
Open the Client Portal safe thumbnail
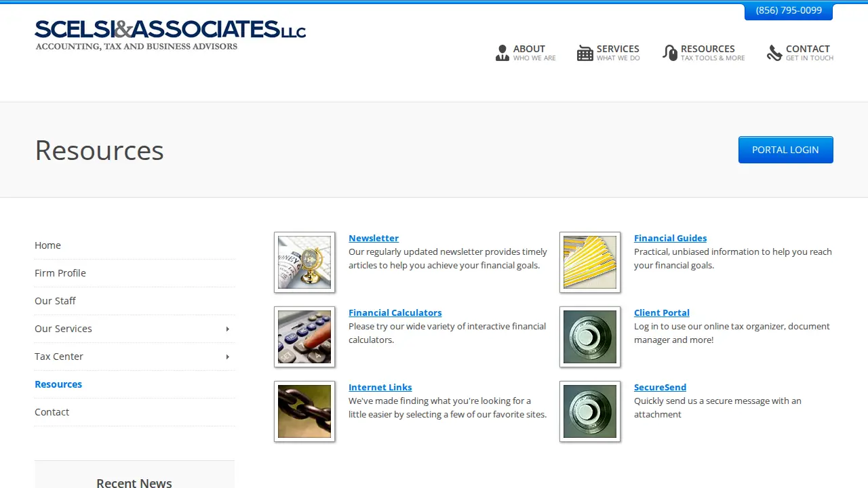[x=590, y=337]
